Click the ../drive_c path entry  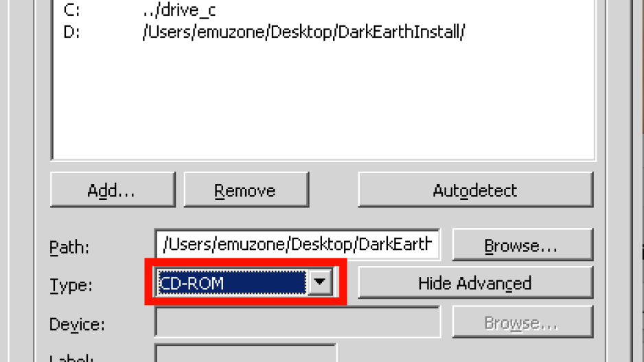pos(179,10)
